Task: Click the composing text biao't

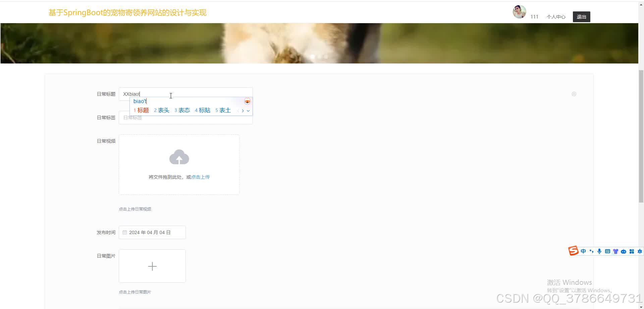Action: coord(140,101)
